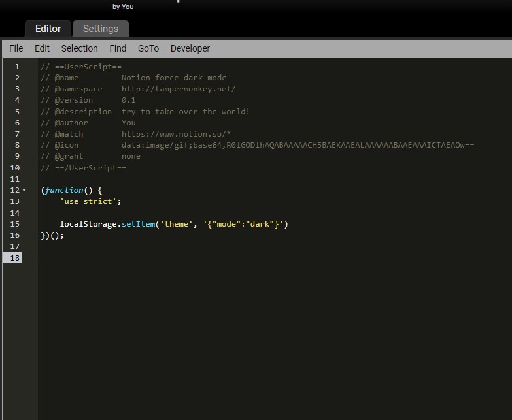
Task: Open the Find menu
Action: [x=118, y=48]
